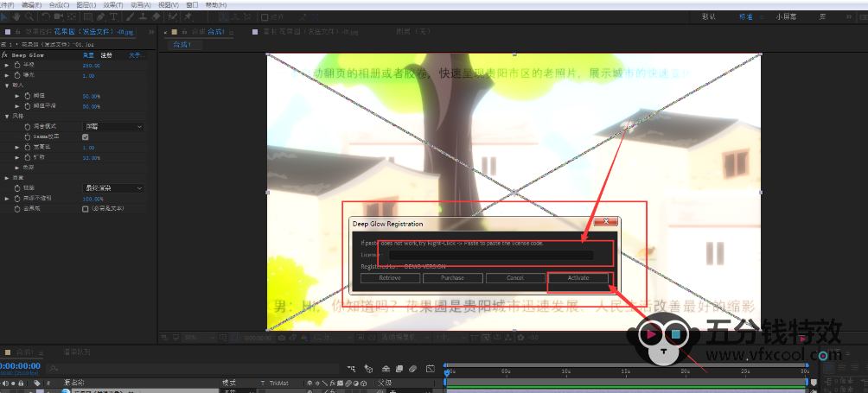Expand the 源不透明 property triangle
This screenshot has height=393, width=868.
(x=7, y=199)
